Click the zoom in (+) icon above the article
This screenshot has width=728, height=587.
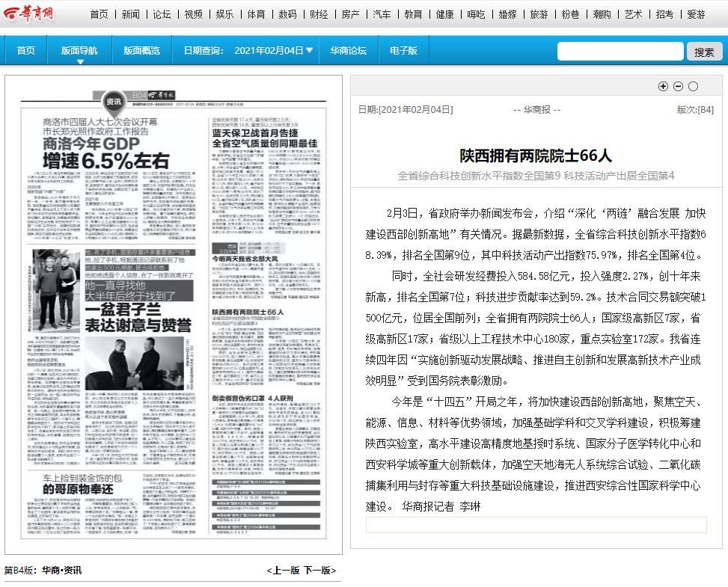(663, 87)
